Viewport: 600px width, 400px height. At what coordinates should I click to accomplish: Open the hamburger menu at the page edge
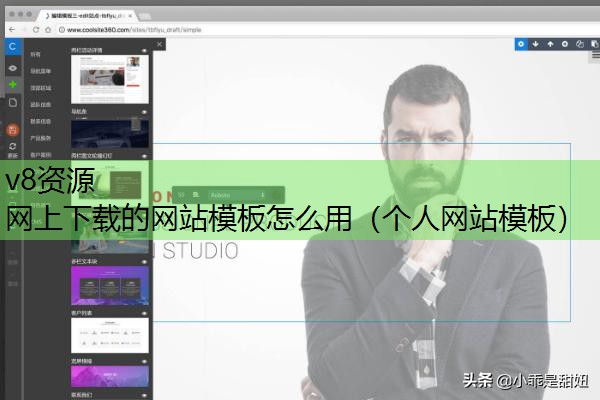click(x=595, y=56)
